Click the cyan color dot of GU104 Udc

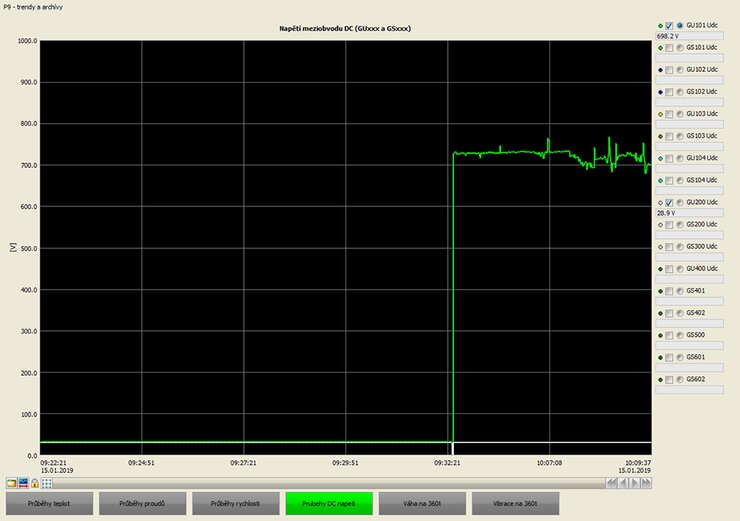pyautogui.click(x=660, y=159)
